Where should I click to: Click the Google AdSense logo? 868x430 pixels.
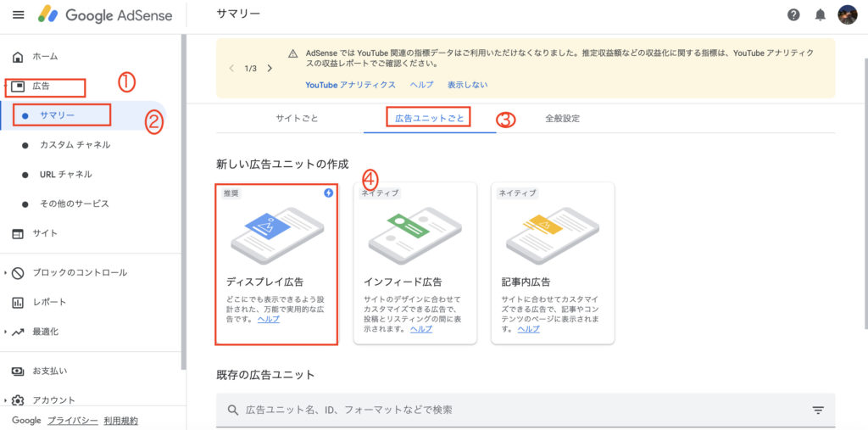105,15
